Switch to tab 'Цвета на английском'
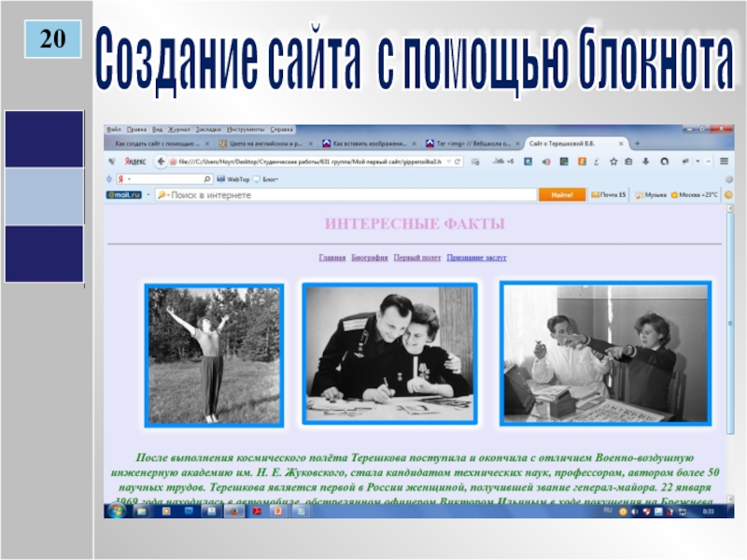Screen dimensions: 747x560 tap(265, 144)
